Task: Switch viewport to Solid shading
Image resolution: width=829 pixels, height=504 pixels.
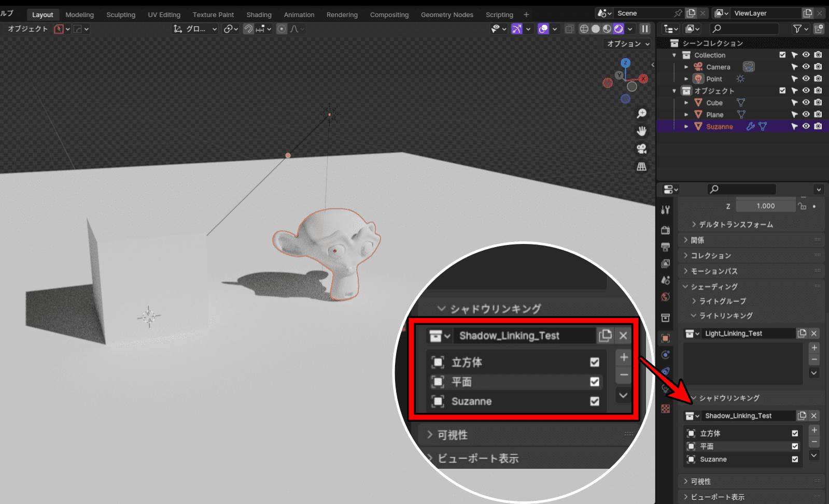Action: coord(596,29)
